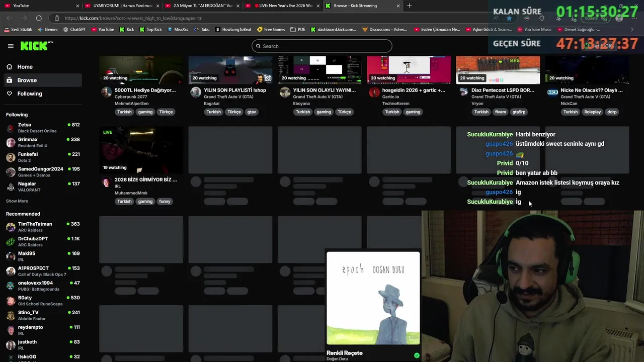Go back in browser history
This screenshot has width=644, height=362.
[10, 18]
